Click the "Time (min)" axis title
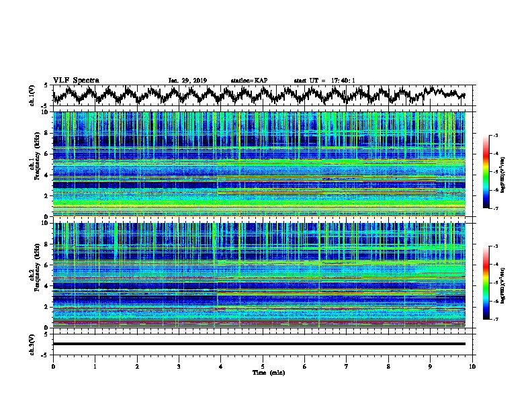The height and width of the screenshot is (411, 532). [x=269, y=373]
